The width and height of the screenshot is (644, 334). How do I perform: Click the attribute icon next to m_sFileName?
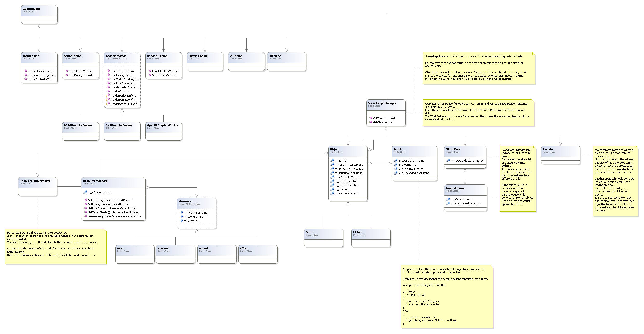[182, 213]
